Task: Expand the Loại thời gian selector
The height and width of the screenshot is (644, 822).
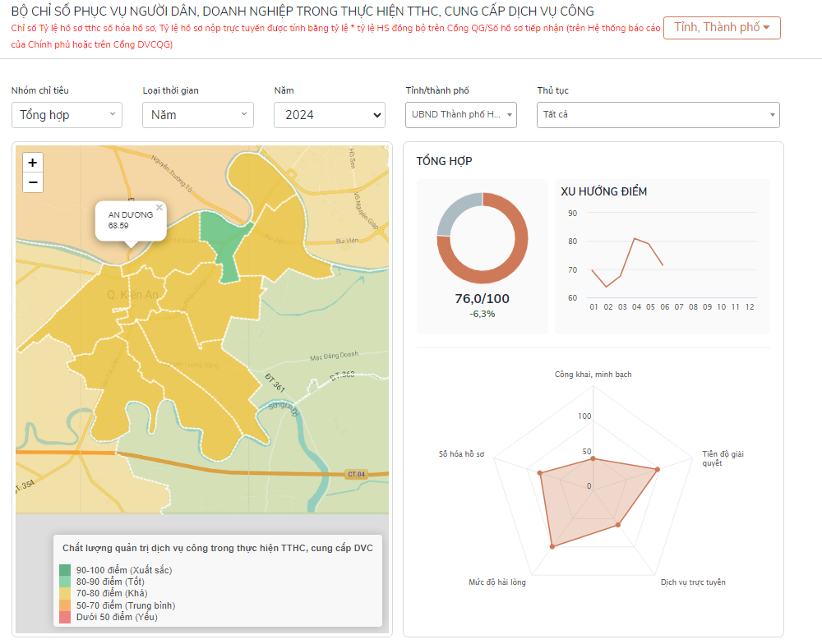Action: coord(198,115)
